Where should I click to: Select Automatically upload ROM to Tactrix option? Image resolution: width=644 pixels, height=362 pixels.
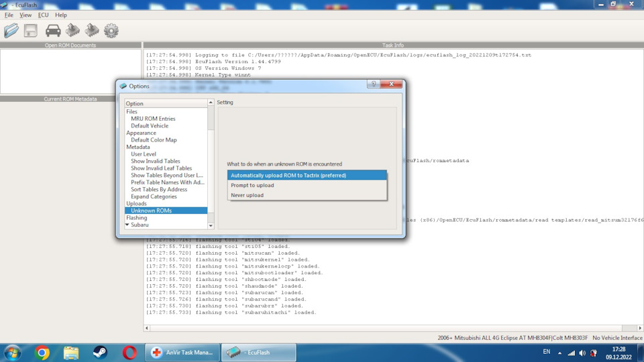(x=307, y=175)
